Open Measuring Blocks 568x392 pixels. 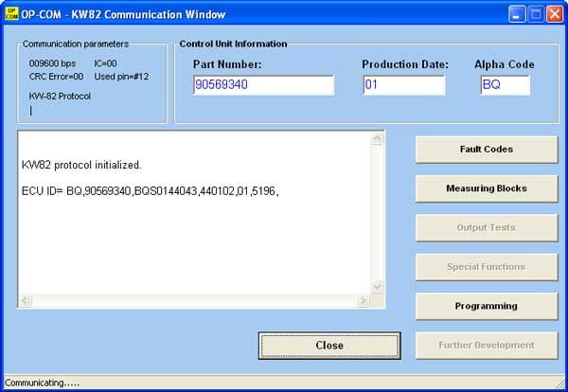pos(486,188)
